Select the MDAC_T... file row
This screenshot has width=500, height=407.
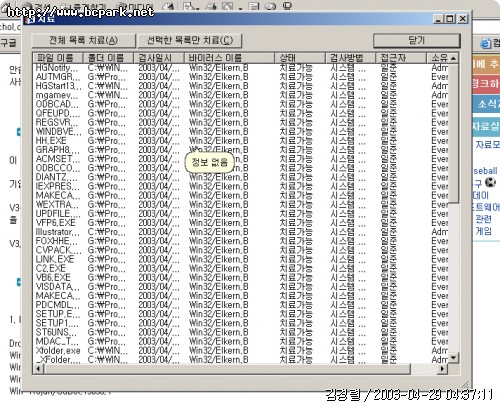coord(241,342)
